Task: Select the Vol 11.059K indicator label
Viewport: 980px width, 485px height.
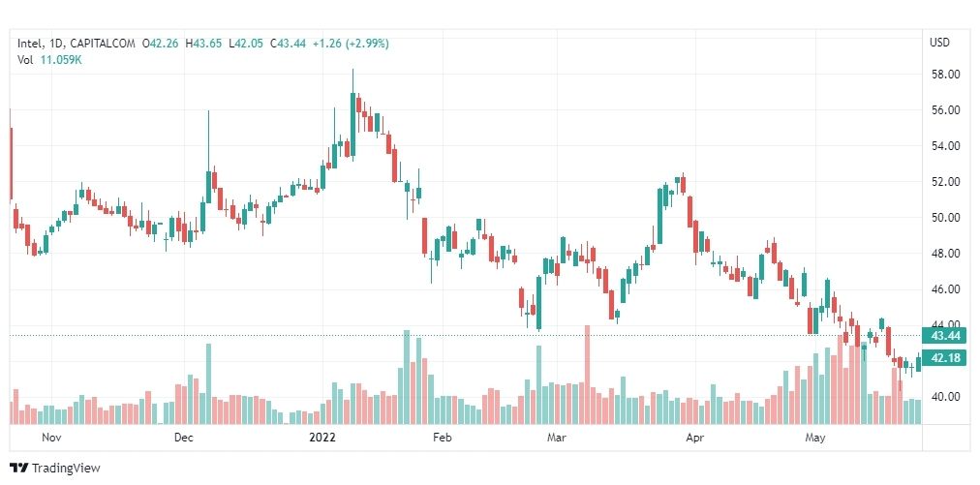Action: coord(50,60)
